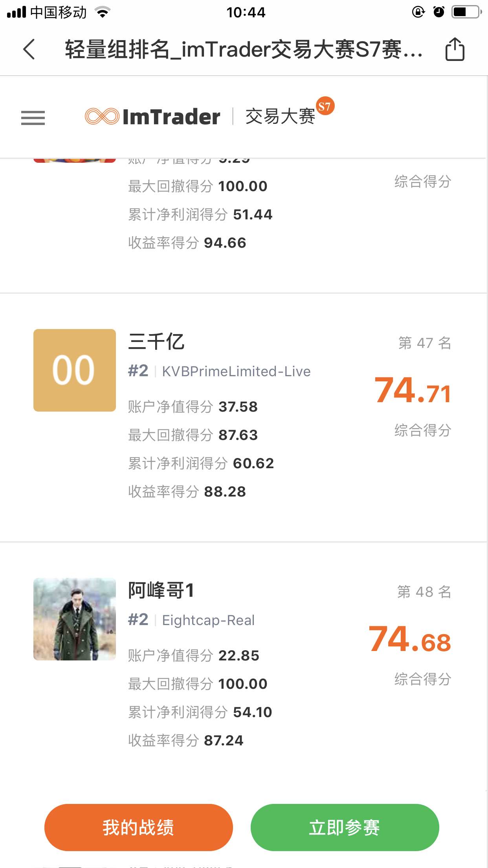Open trader name 三千亿
The height and width of the screenshot is (868, 488).
156,341
